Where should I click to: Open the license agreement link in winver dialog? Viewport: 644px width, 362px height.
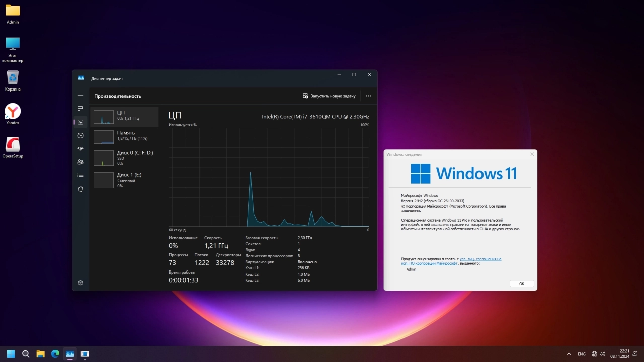[451, 261]
